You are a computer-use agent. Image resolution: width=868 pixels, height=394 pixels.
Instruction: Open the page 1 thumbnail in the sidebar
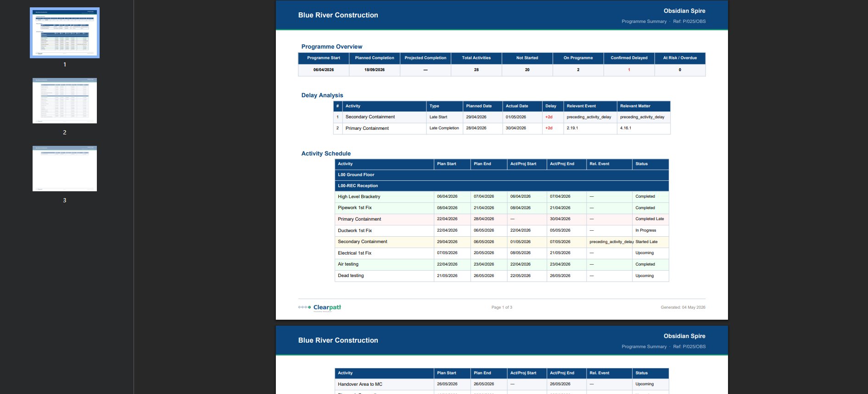click(65, 33)
